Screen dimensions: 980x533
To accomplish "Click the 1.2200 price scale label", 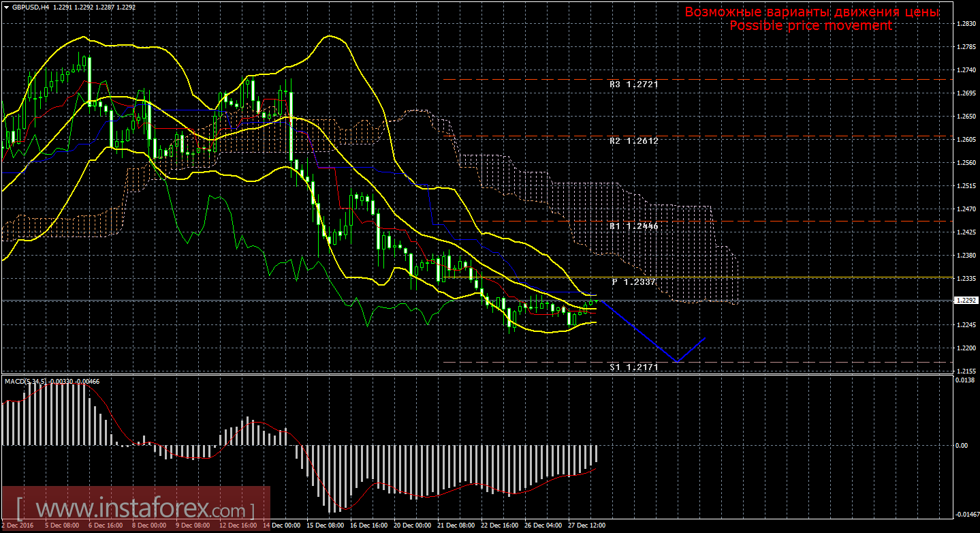I will click(966, 348).
